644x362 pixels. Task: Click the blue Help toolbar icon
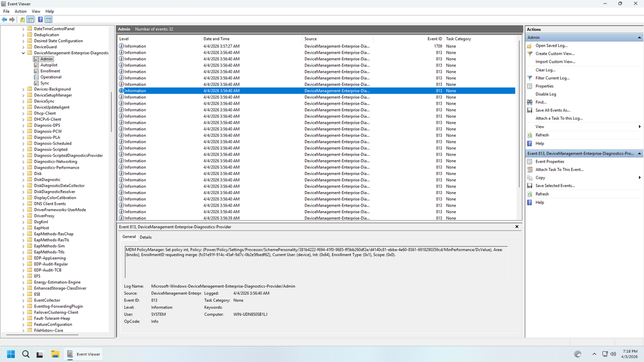click(x=40, y=20)
